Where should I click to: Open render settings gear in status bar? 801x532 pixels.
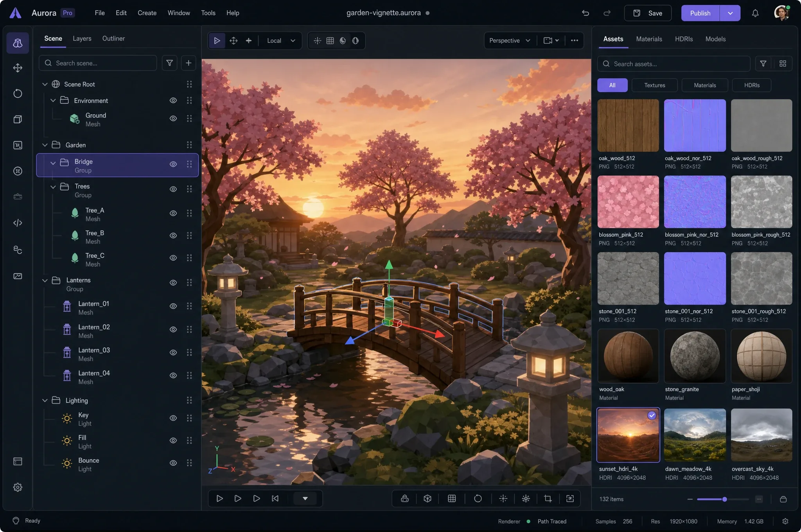(785, 521)
